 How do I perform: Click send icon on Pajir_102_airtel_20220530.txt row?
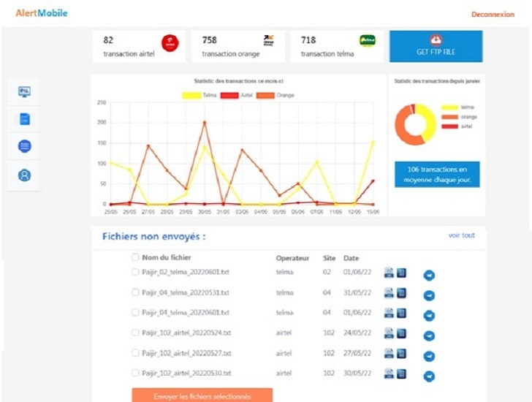coord(430,376)
